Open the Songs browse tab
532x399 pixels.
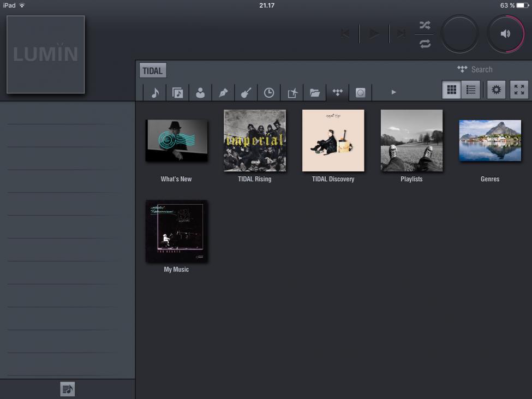155,92
